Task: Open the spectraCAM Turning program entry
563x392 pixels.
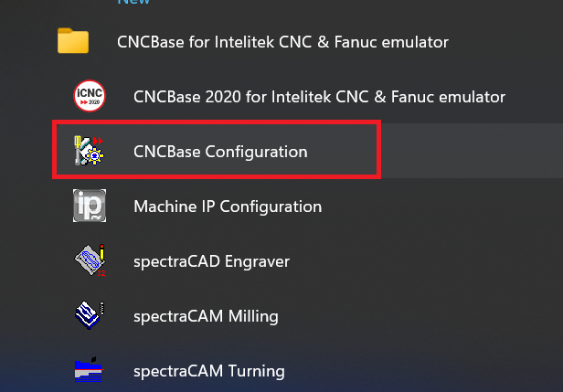Action: click(x=209, y=371)
